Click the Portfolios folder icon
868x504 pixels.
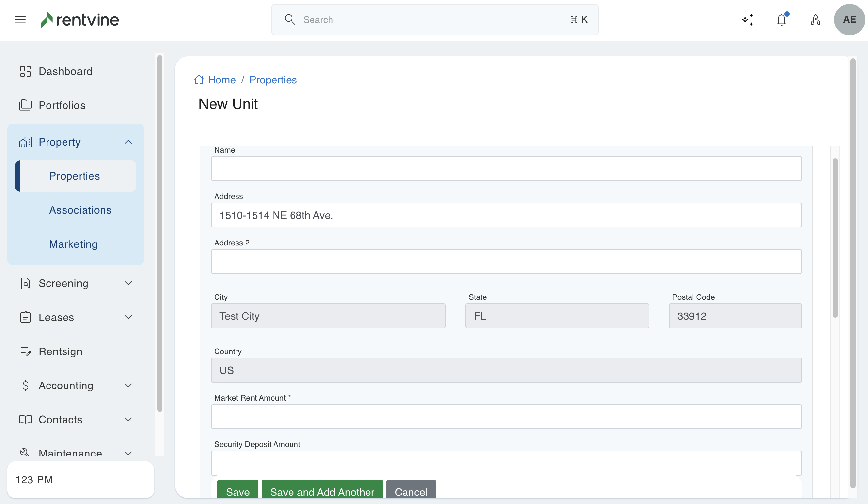(x=26, y=105)
